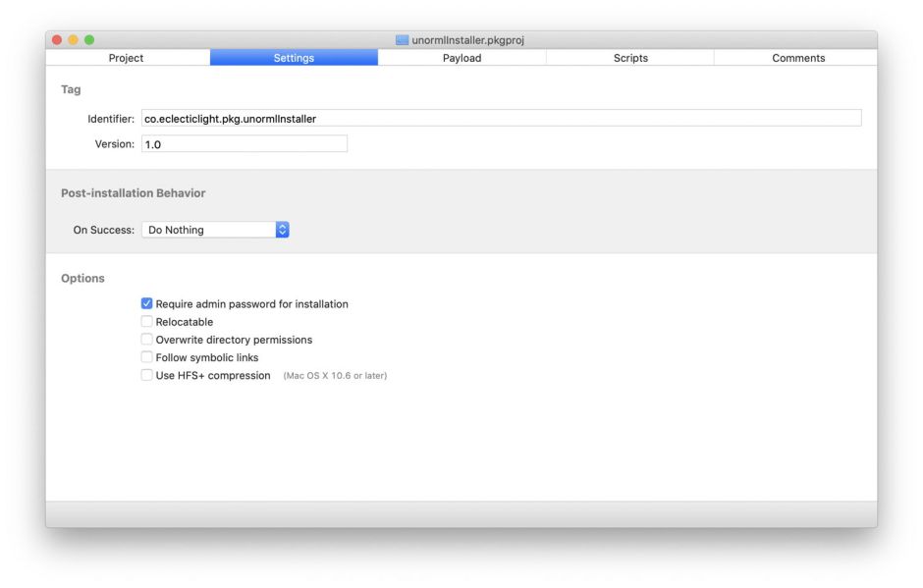923x588 pixels.
Task: Select the Settings tab
Action: (294, 58)
